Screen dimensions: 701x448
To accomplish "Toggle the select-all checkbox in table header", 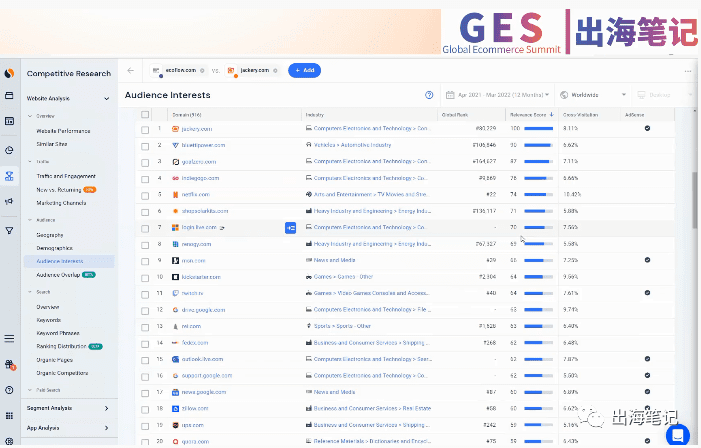I will click(145, 114).
